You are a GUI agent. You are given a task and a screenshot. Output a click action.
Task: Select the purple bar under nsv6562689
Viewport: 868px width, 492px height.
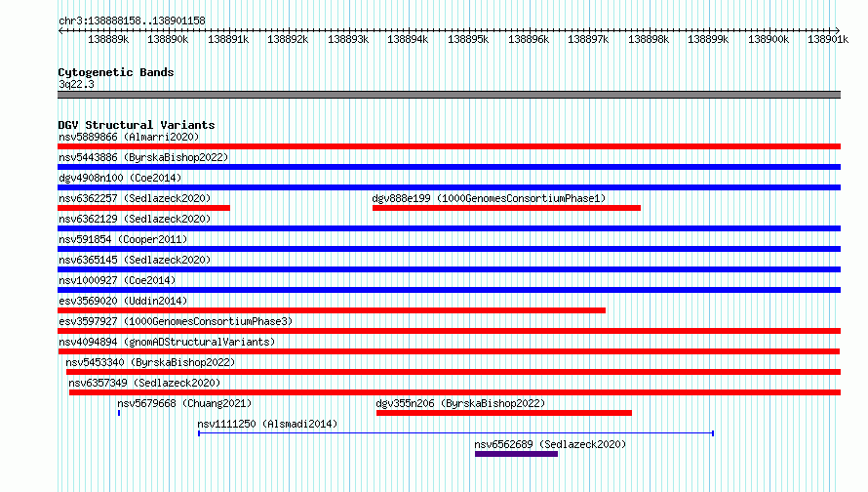pos(517,454)
